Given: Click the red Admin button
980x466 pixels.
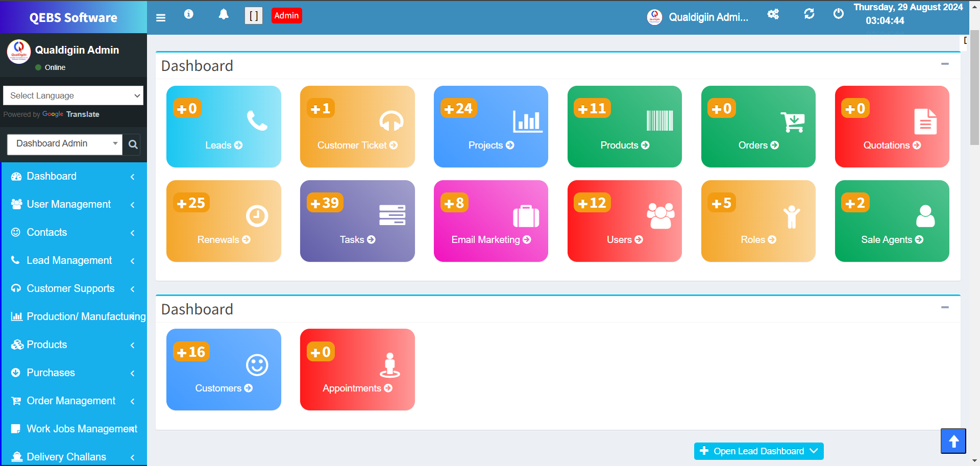Looking at the screenshot, I should (286, 16).
